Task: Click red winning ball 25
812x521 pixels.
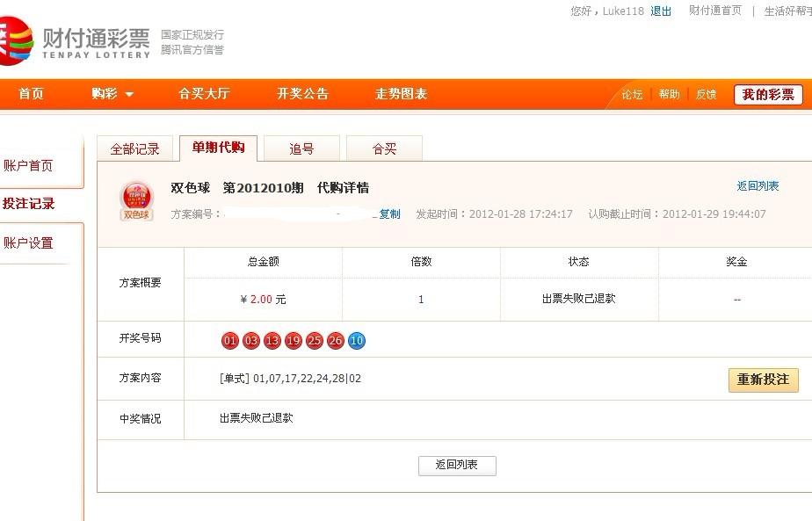Action: (315, 341)
